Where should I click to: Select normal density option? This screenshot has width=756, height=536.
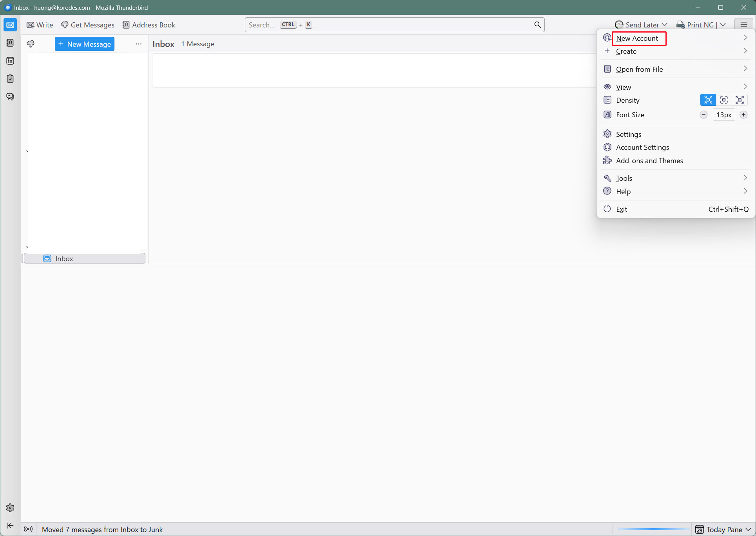pos(724,100)
